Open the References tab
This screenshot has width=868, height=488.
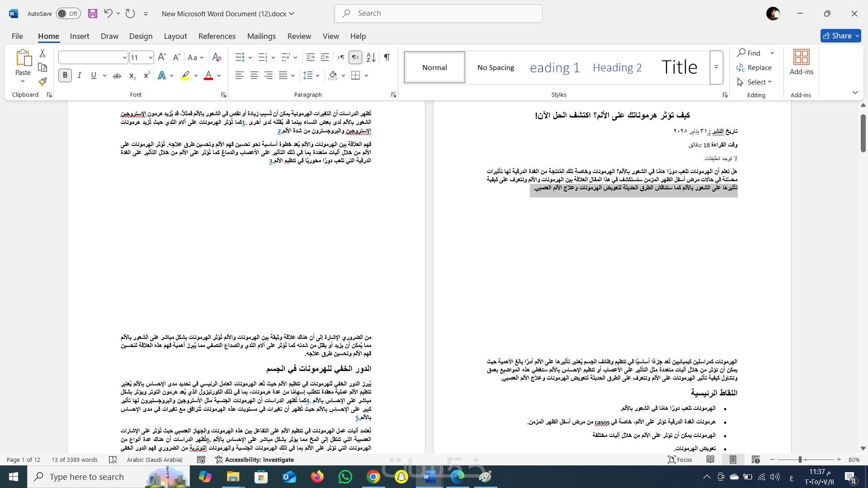[x=217, y=36]
